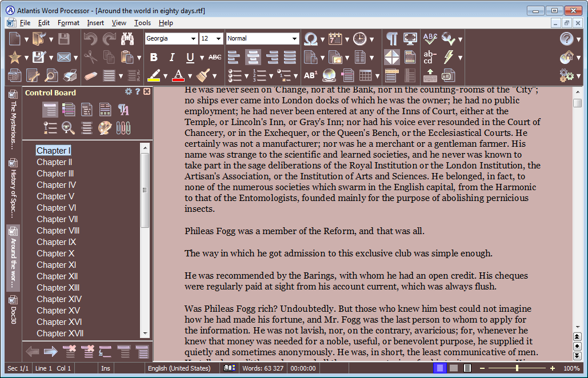The height and width of the screenshot is (378, 588).
Task: Open the Format menu
Action: 68,23
